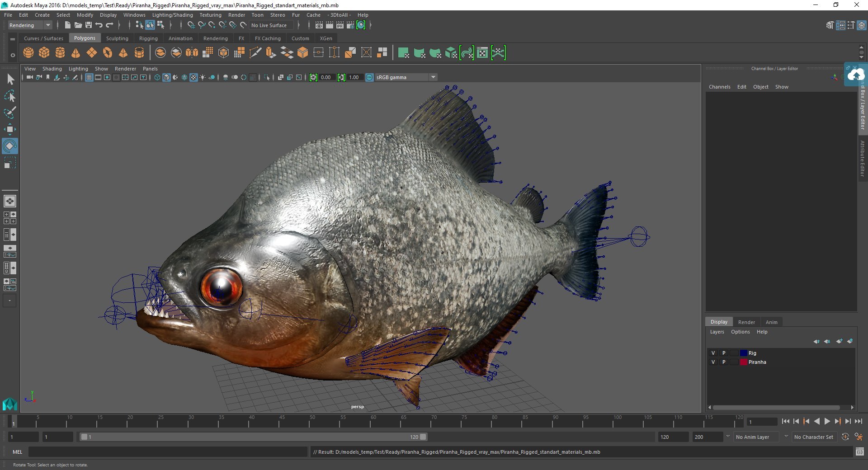The height and width of the screenshot is (470, 868).
Task: Create a polygon cylinder from the shelf
Action: 60,53
